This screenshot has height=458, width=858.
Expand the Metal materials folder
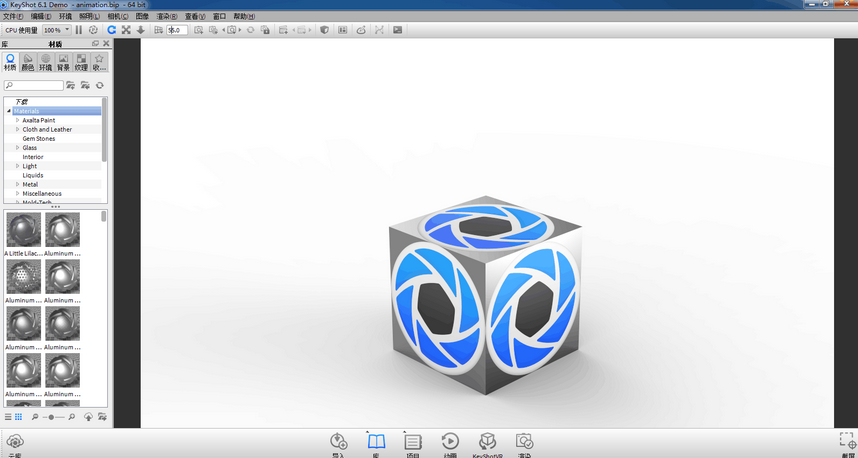pyautogui.click(x=17, y=184)
